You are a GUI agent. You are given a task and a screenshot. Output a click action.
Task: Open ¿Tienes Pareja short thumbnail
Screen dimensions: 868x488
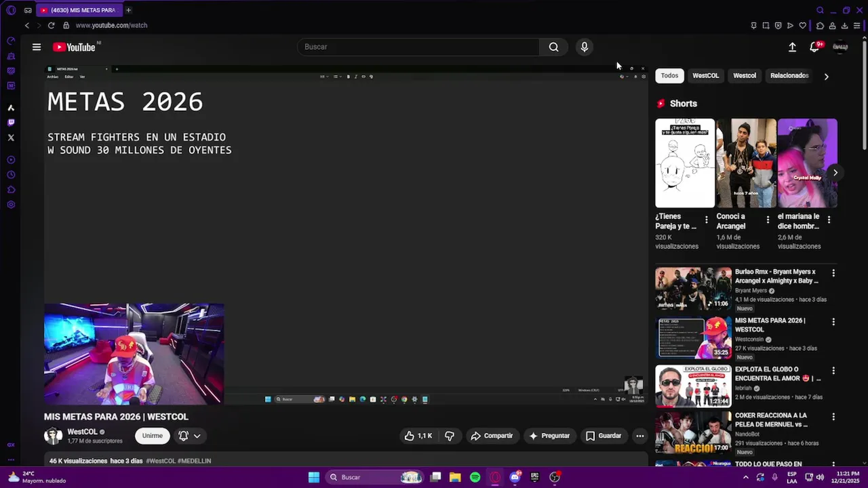tap(685, 163)
